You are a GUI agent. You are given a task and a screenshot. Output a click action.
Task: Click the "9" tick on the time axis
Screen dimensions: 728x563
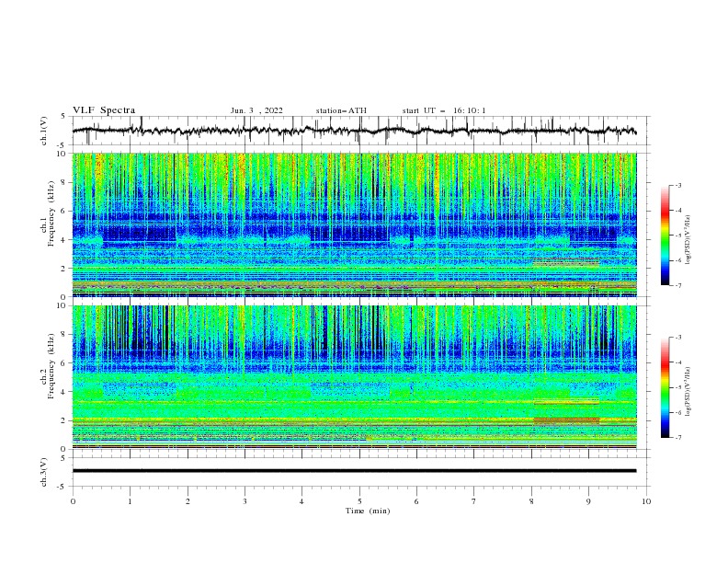pos(588,501)
